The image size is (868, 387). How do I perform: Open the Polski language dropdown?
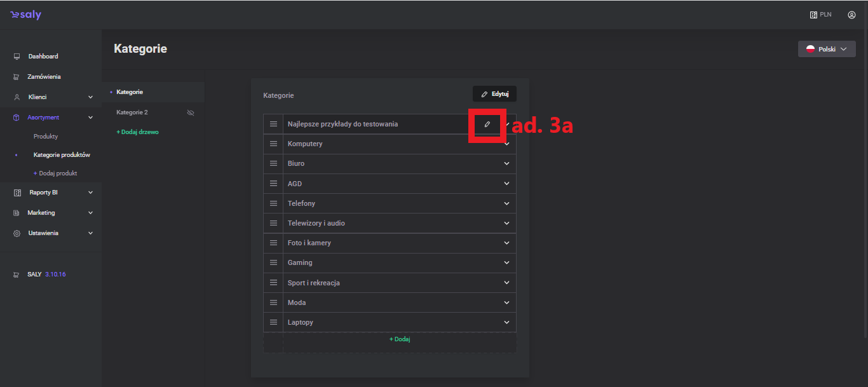(x=826, y=49)
